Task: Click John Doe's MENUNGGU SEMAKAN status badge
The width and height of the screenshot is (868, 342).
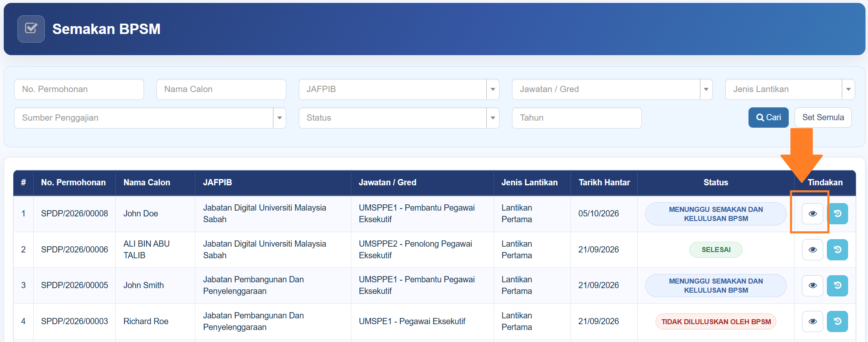Action: coord(716,214)
